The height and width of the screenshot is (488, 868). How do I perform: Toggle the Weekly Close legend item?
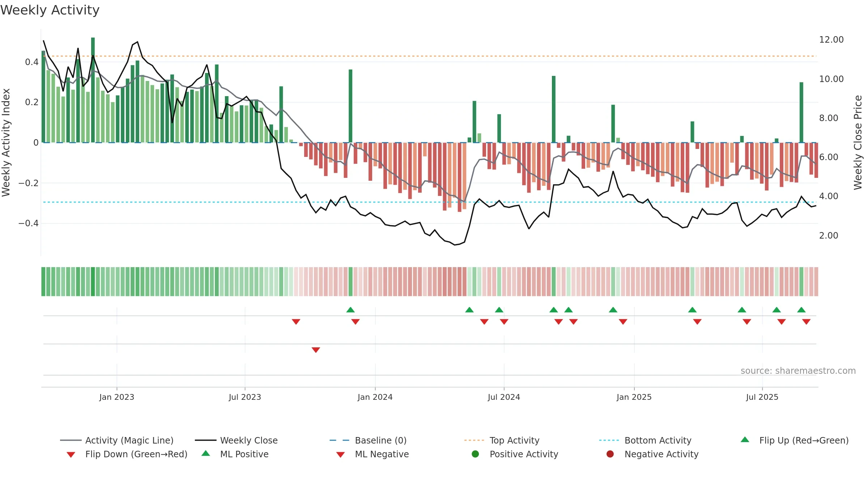[236, 440]
